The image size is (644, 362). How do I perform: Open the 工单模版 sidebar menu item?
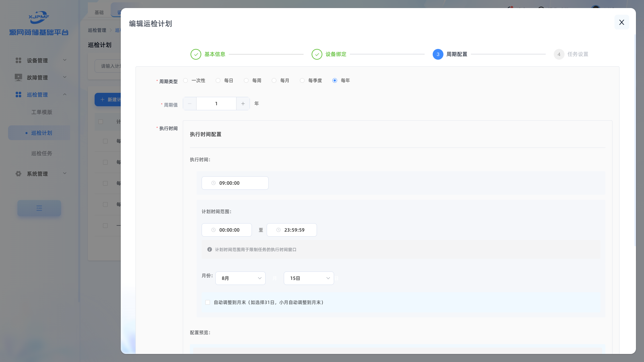pyautogui.click(x=42, y=112)
